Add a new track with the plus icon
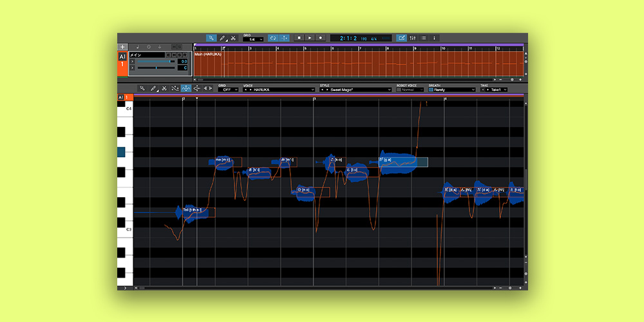The width and height of the screenshot is (644, 322). (x=122, y=47)
